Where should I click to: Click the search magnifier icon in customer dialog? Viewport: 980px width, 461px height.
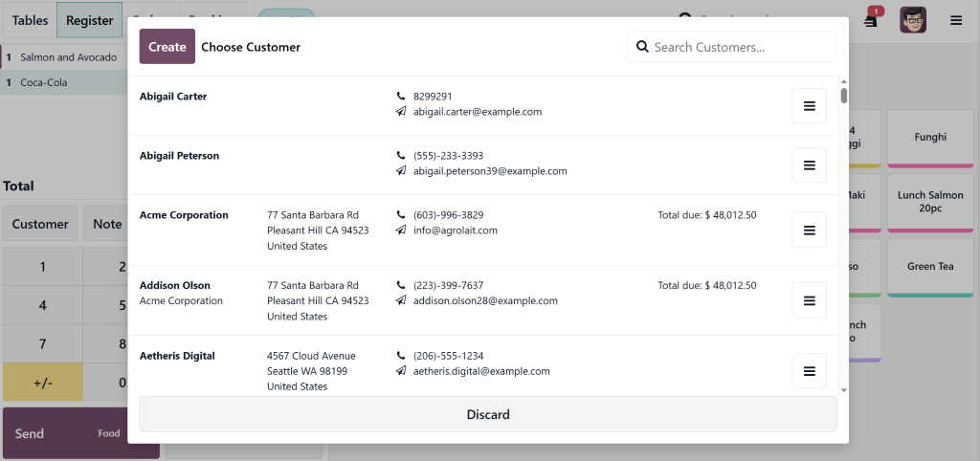(x=642, y=47)
